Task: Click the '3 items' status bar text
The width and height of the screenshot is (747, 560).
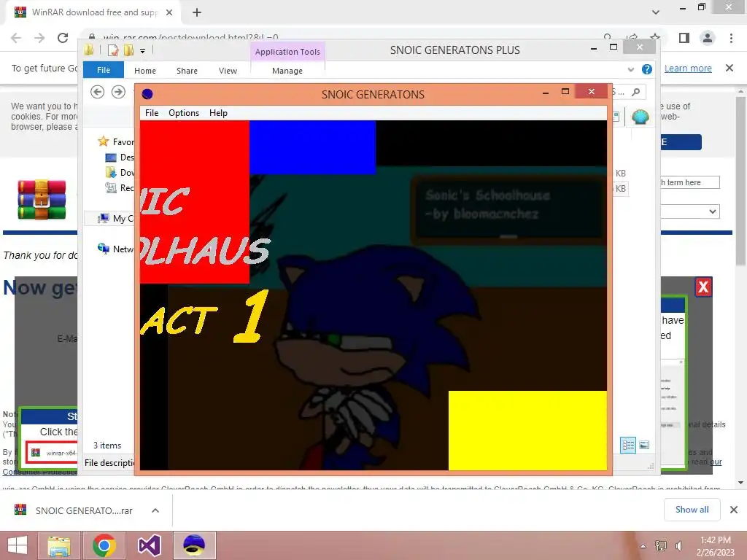Action: coord(107,446)
